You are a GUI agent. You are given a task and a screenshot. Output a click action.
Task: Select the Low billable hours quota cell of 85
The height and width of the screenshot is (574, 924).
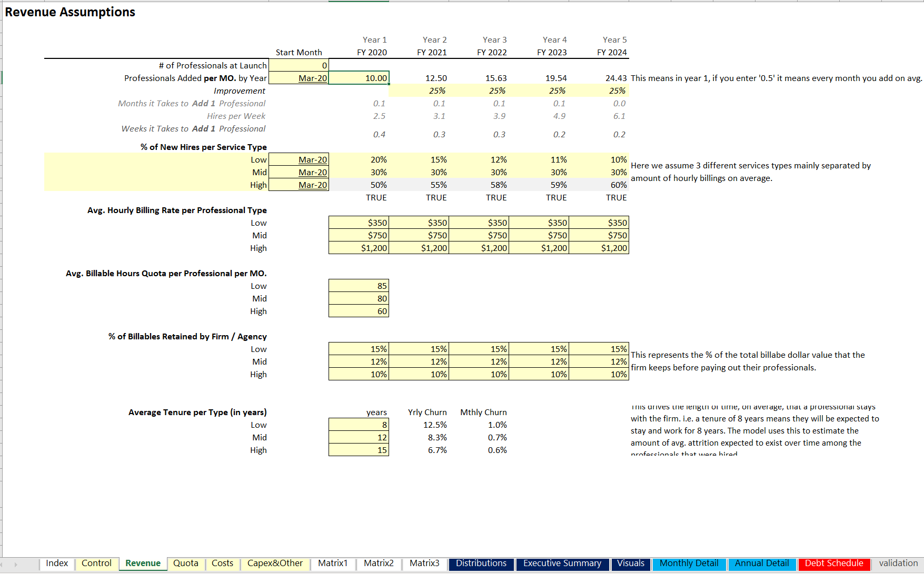tap(359, 286)
